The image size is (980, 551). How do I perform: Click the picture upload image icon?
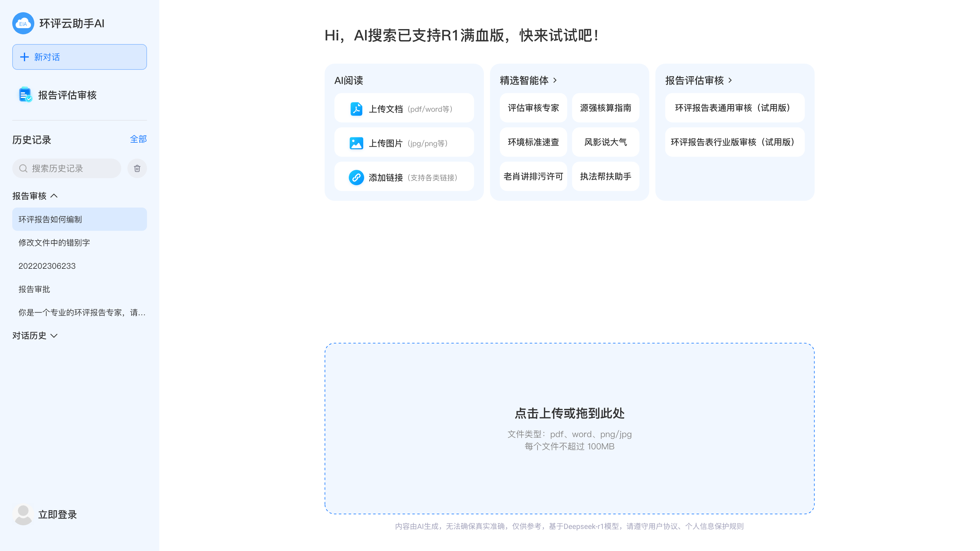[356, 143]
